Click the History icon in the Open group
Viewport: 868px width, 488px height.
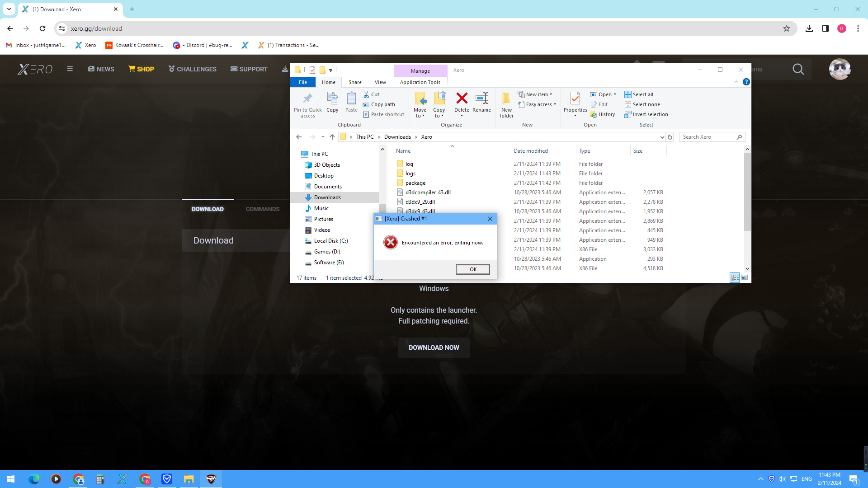pyautogui.click(x=594, y=115)
